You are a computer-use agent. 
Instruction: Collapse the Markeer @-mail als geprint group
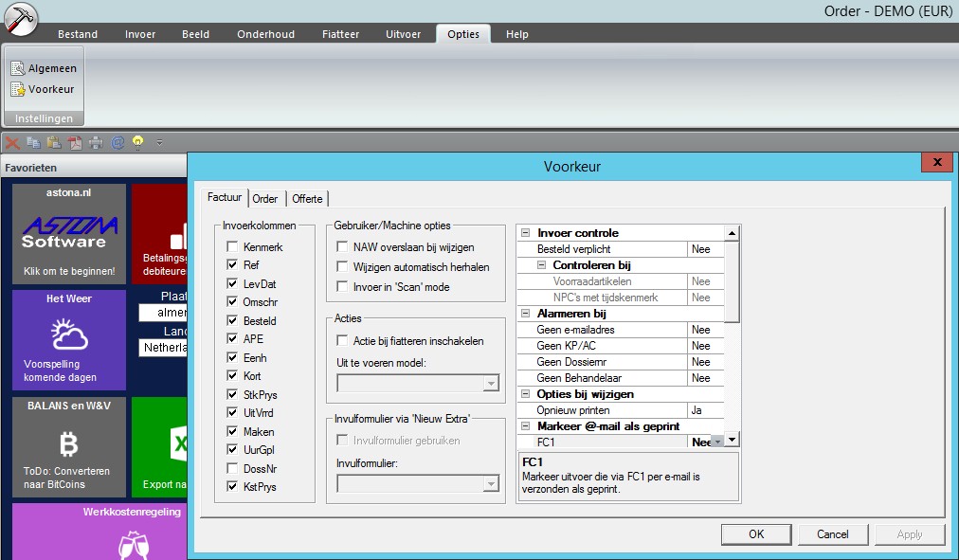[x=525, y=426]
